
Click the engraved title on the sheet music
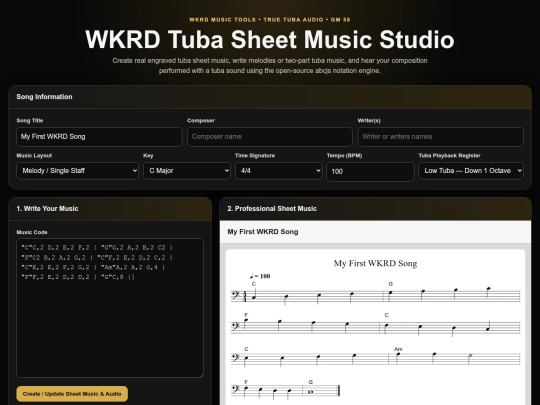(375, 263)
